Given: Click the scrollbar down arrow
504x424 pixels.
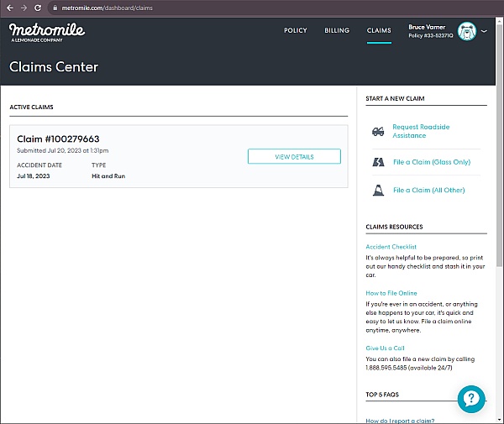Looking at the screenshot, I should [499, 420].
